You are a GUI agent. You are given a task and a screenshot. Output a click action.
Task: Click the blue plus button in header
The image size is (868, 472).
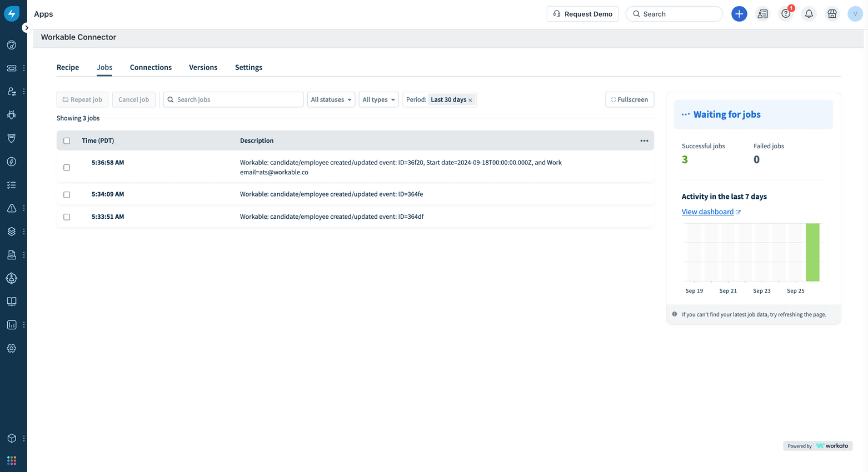[739, 14]
